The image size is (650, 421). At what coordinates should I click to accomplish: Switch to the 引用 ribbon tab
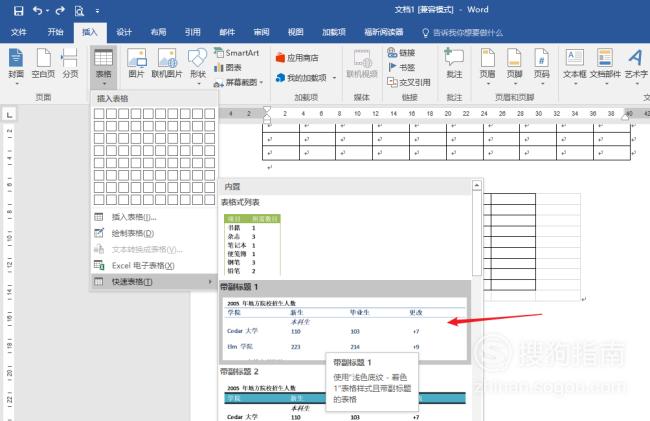192,32
